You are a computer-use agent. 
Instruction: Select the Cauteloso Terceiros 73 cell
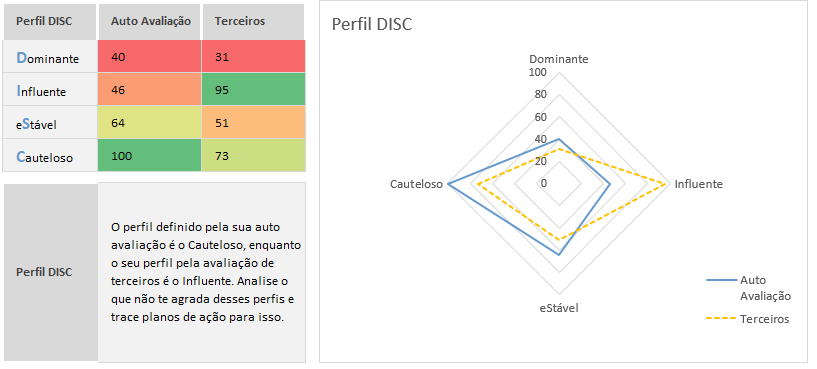tap(254, 155)
